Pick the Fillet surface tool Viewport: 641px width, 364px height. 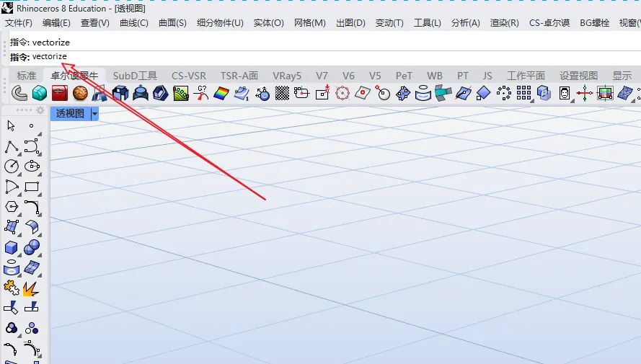point(32,227)
